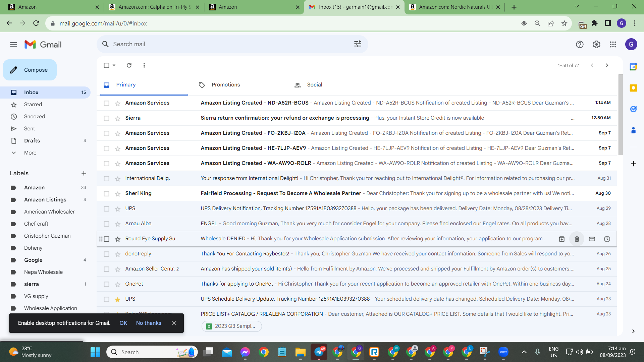Expand More in the left sidebar
The image size is (644, 362).
click(30, 153)
